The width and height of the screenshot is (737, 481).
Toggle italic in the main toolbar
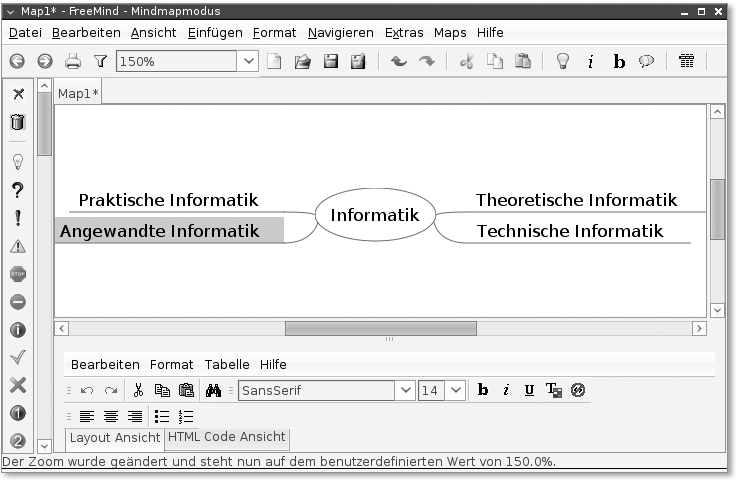click(590, 61)
